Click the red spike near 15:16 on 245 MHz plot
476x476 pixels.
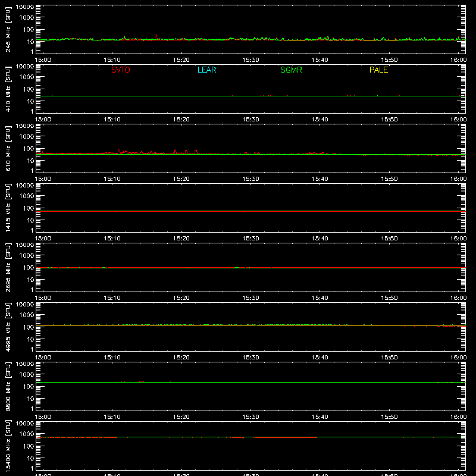(x=156, y=36)
